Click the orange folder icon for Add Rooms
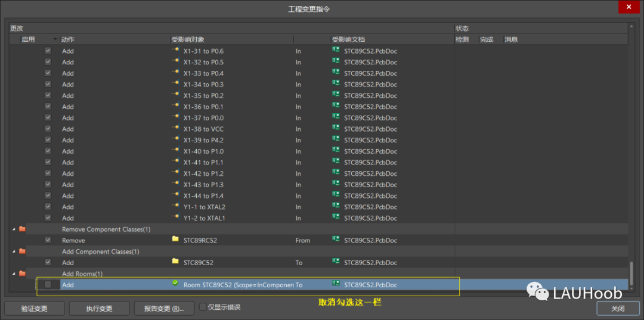 [22, 274]
